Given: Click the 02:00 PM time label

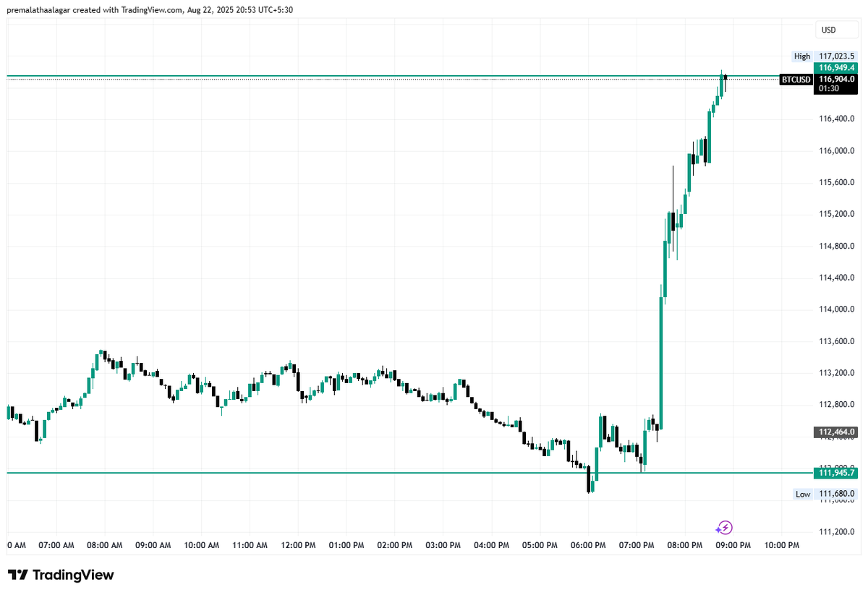Looking at the screenshot, I should [x=395, y=544].
